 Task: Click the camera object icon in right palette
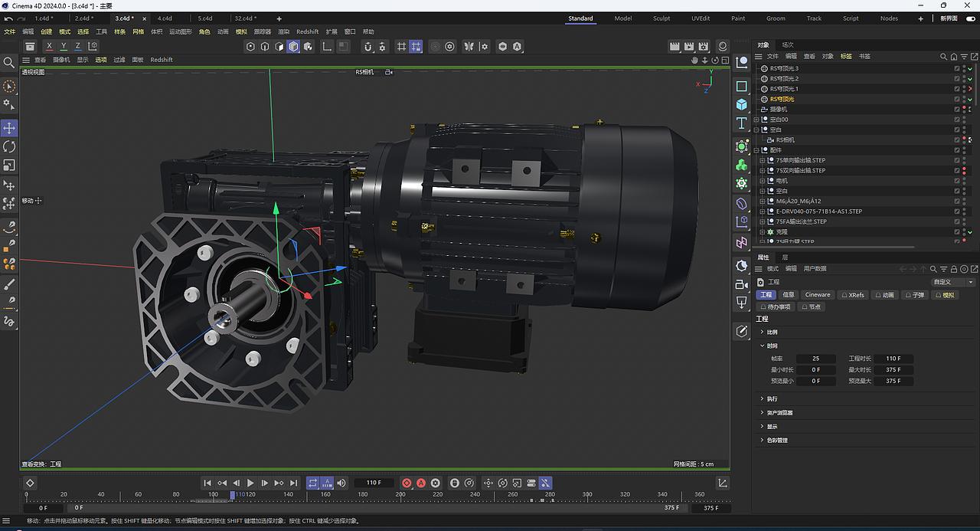pos(741,284)
